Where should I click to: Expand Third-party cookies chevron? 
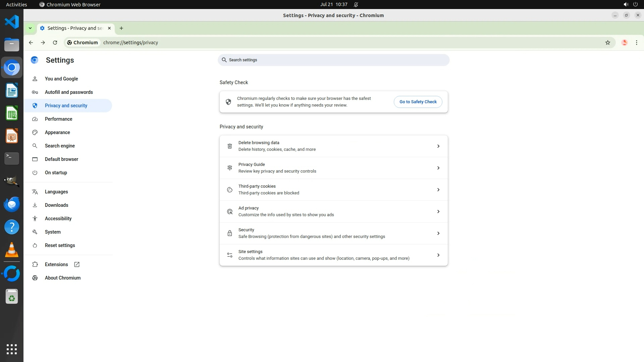tap(438, 190)
